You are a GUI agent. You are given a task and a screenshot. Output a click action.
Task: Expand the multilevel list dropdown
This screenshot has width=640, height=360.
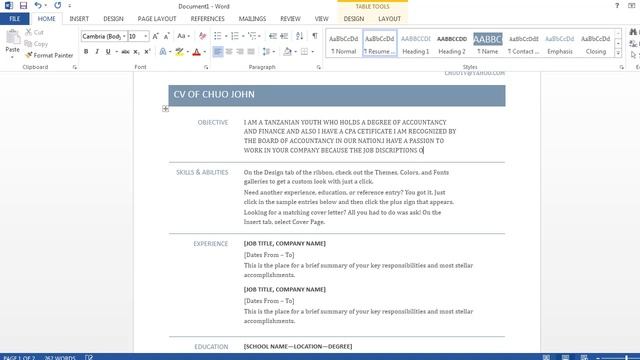click(259, 36)
